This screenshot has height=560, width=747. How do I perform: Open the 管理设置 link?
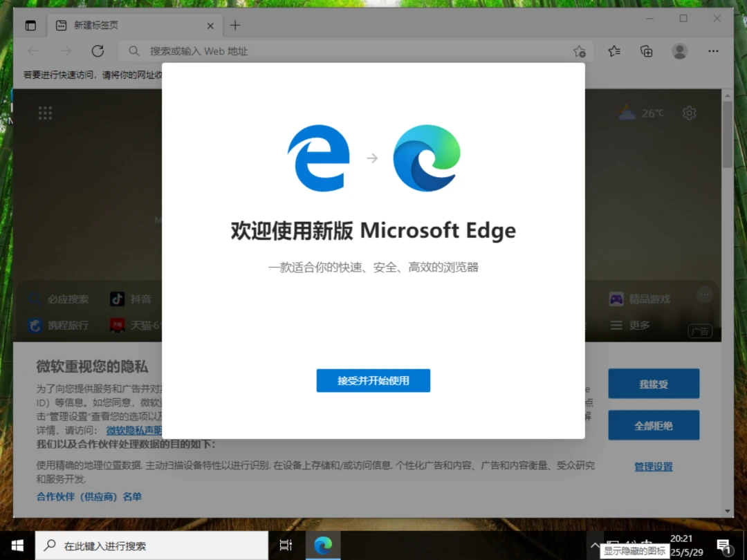click(x=653, y=467)
